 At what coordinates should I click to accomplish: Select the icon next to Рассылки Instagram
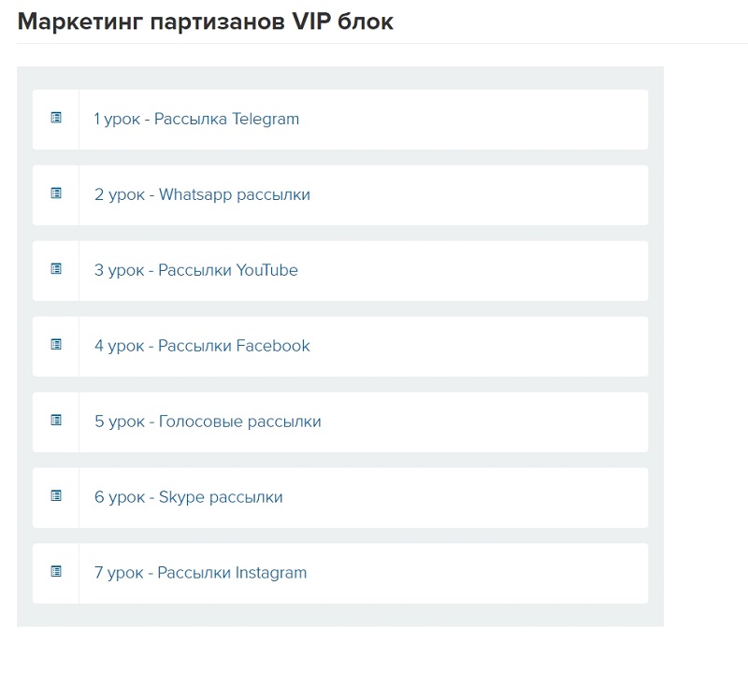[x=56, y=572]
